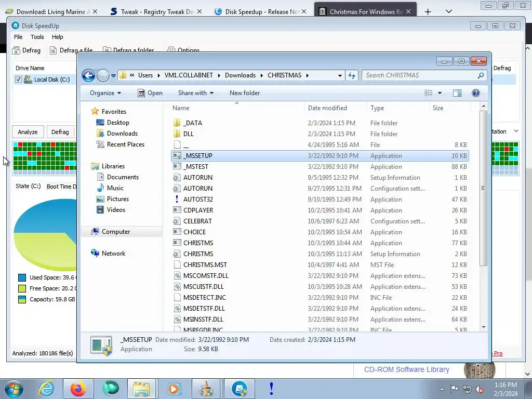
Task: Click the Action Center flag icon
Action: pyautogui.click(x=454, y=389)
